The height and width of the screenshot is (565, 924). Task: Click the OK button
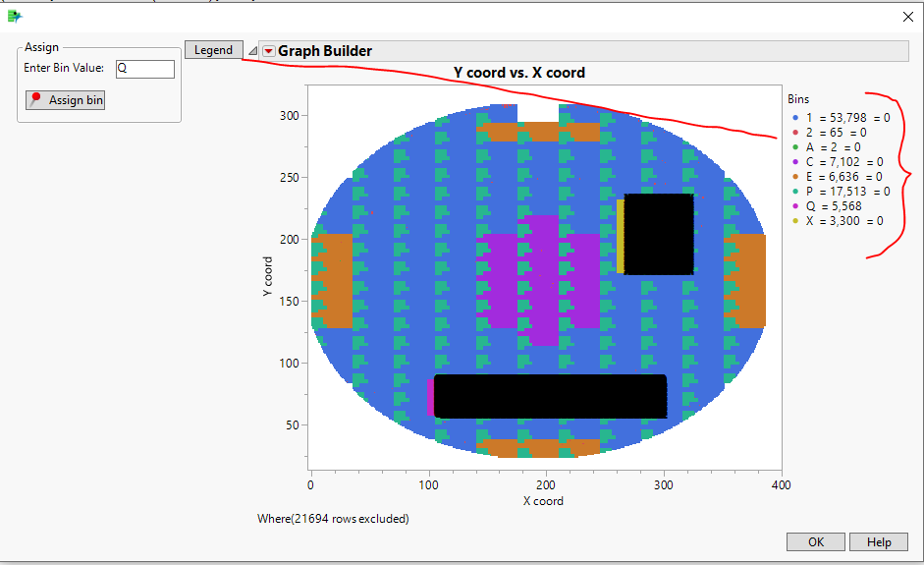point(816,542)
